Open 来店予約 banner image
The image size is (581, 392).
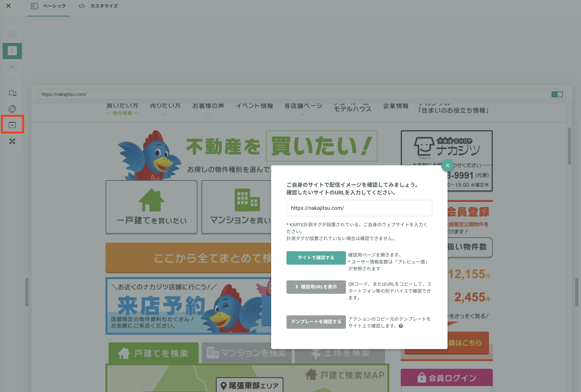(188, 306)
